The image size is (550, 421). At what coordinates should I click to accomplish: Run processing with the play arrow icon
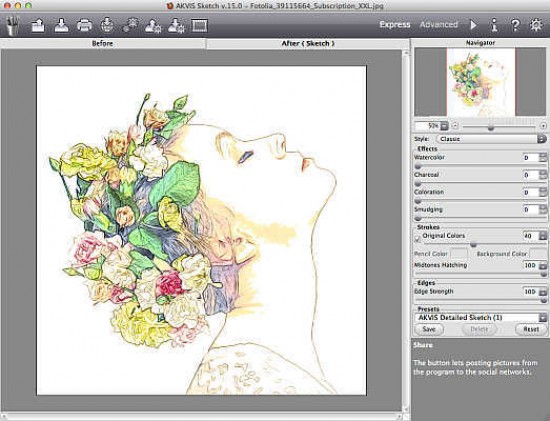pyautogui.click(x=473, y=25)
